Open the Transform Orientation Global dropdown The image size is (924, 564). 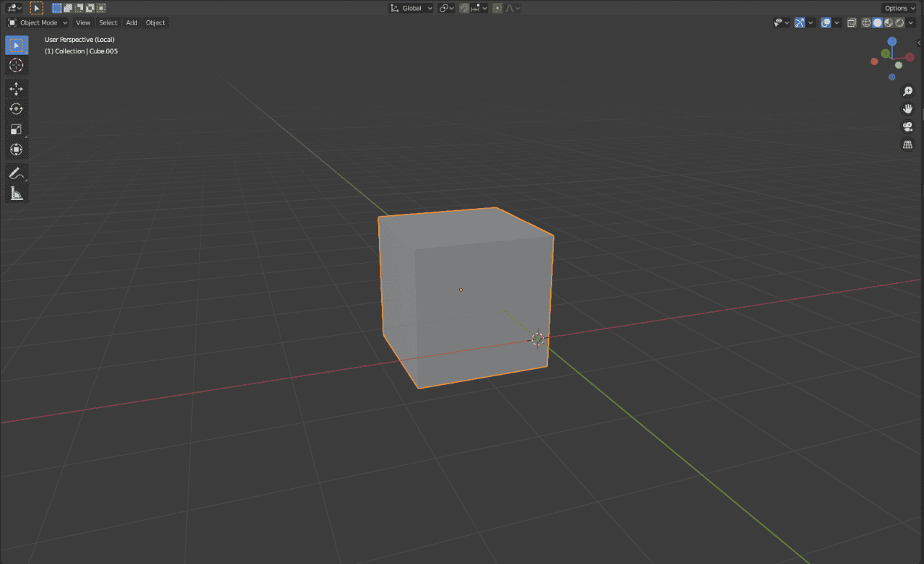click(x=410, y=8)
